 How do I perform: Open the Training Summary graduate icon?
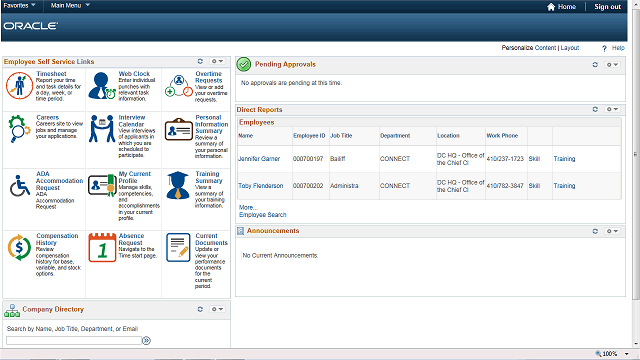(x=178, y=185)
